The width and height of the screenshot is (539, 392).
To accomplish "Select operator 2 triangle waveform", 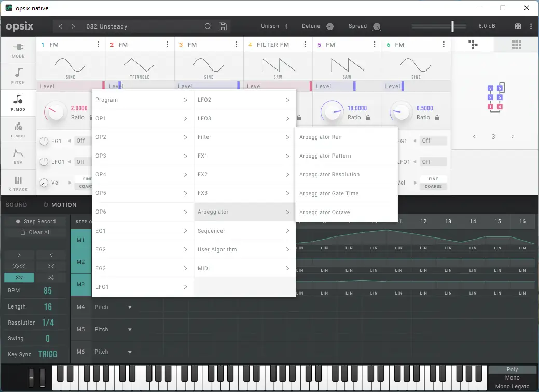I will click(x=140, y=67).
